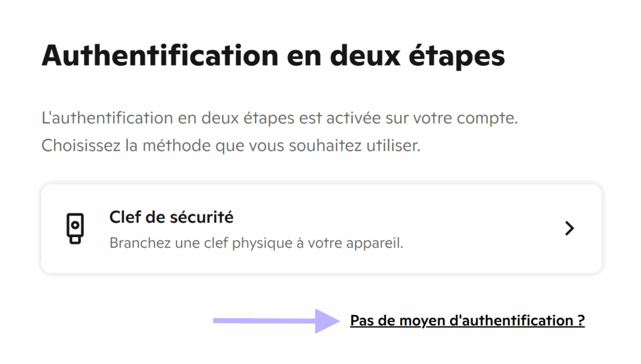Click the purple arrowhead triangle
The image size is (641, 364).
(x=327, y=321)
